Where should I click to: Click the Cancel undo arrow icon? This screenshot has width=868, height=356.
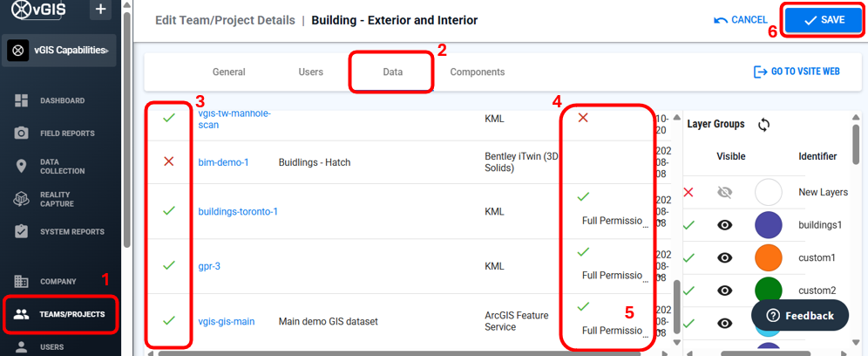pos(721,20)
